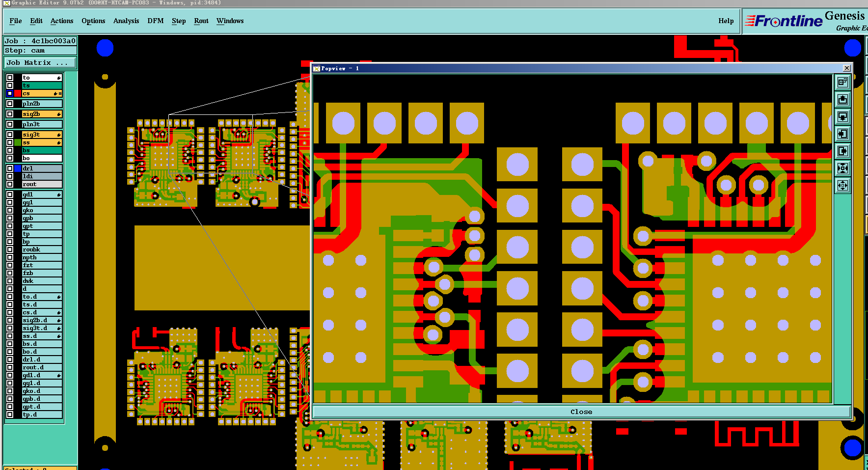Toggle the checkbox for layer sig2b

(x=10, y=114)
